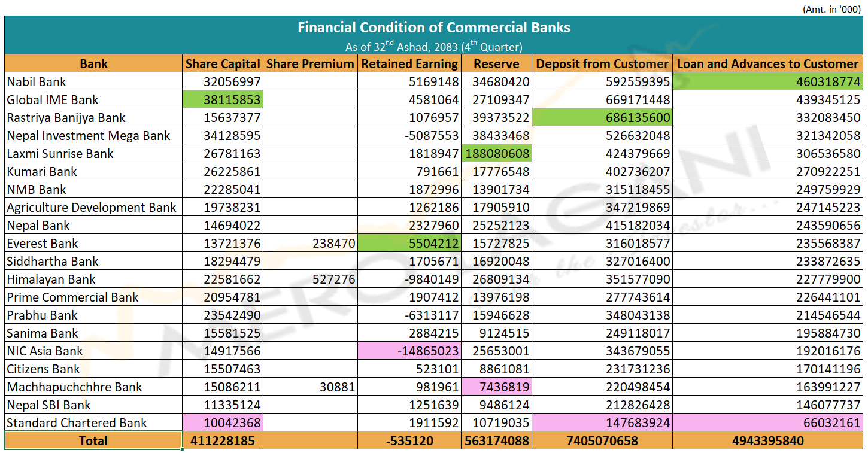Click the 'Prabhu Bank' cell

(93, 315)
